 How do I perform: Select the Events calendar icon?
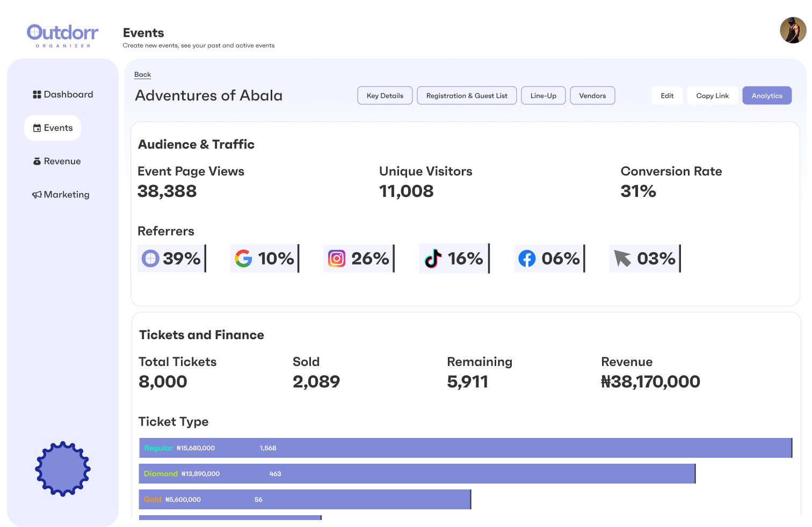tap(37, 128)
